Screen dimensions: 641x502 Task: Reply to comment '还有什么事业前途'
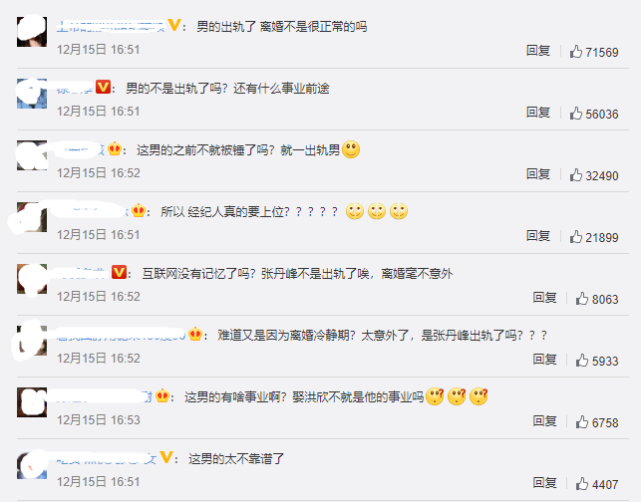[538, 112]
